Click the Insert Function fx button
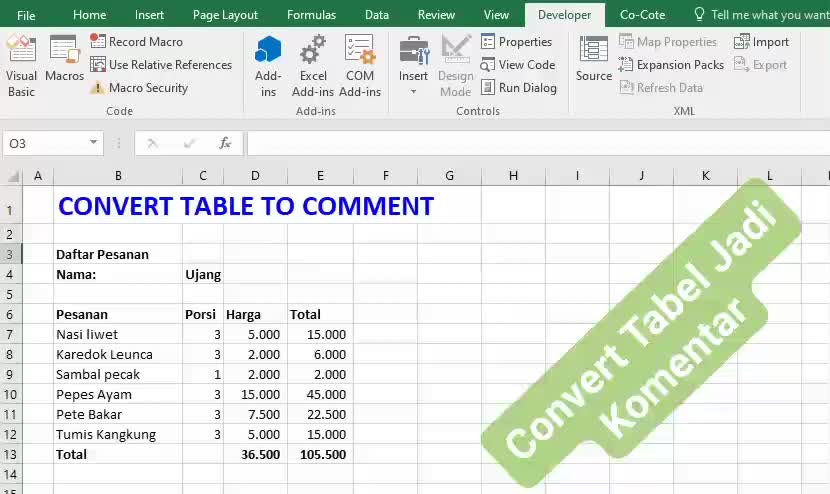The width and height of the screenshot is (830, 494). (x=225, y=143)
